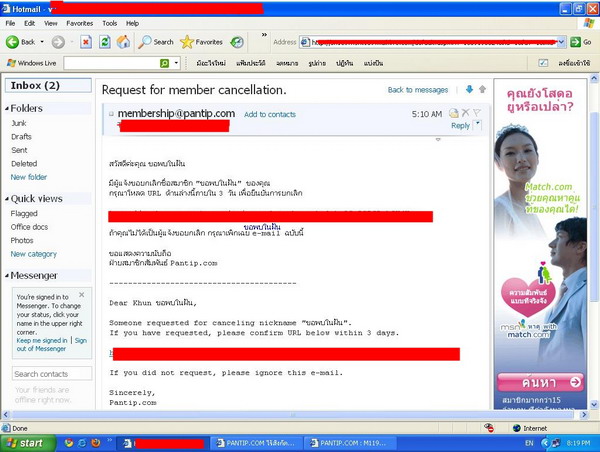Viewport: 600px width, 452px height.
Task: Switch to PANTIP.COM : M119 taskbar window
Action: coord(350,443)
